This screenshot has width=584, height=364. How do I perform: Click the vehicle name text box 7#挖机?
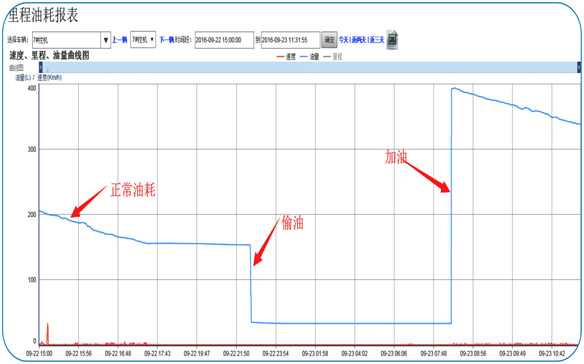[x=67, y=40]
